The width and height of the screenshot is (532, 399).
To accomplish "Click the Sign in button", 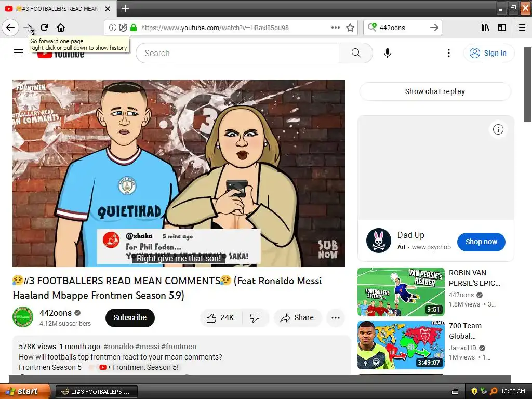I will pos(489,53).
